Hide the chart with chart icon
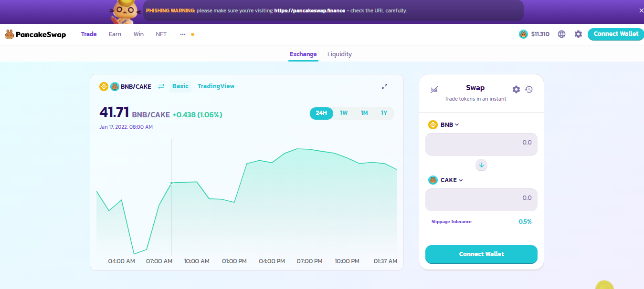The image size is (644, 289). (434, 89)
